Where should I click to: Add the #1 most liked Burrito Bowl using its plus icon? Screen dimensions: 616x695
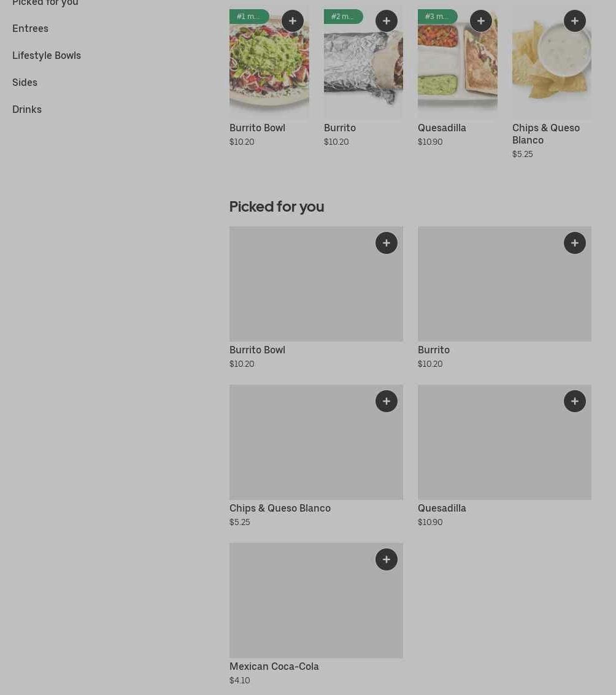pyautogui.click(x=293, y=21)
